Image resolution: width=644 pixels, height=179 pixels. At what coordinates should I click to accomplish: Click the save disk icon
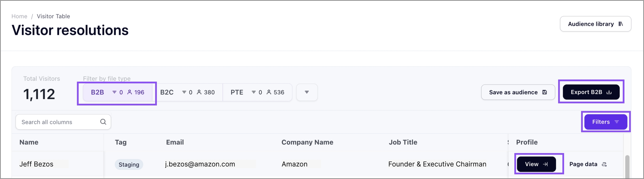544,92
